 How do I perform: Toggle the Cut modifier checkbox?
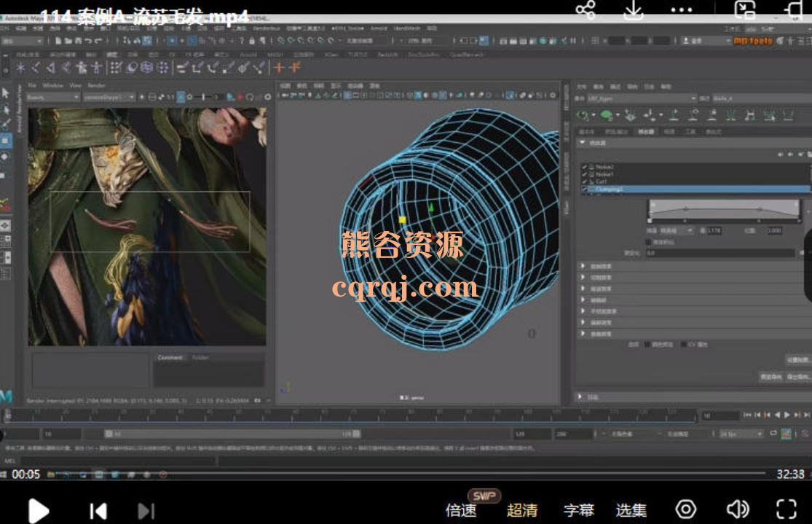pyautogui.click(x=585, y=181)
